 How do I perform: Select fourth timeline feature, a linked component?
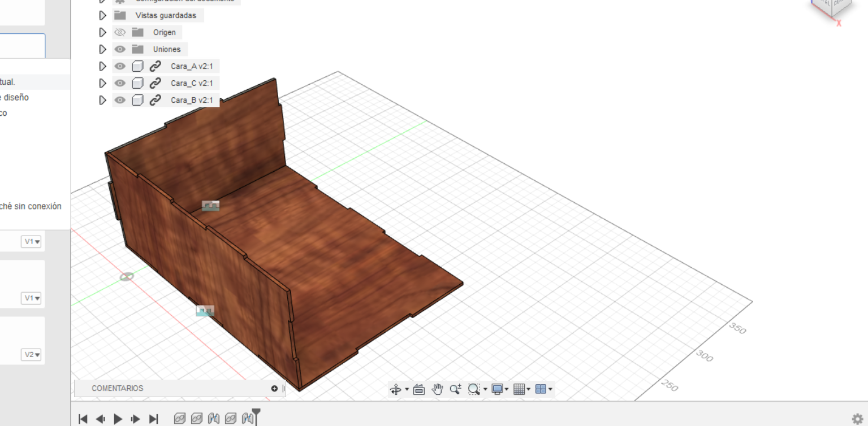230,419
